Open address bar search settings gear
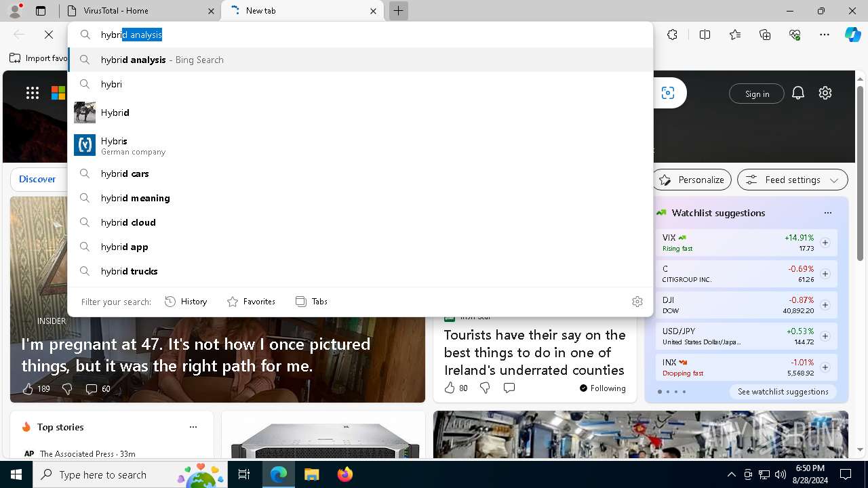 coord(637,302)
